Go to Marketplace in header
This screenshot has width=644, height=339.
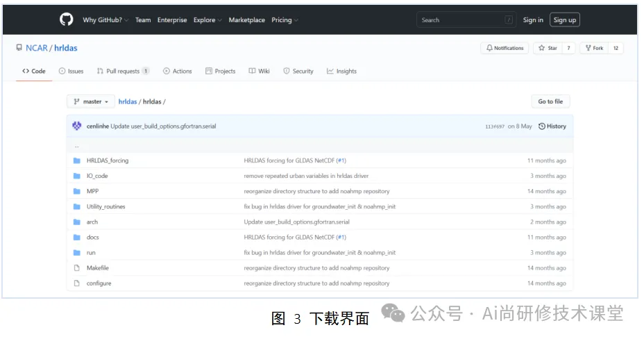pyautogui.click(x=247, y=19)
